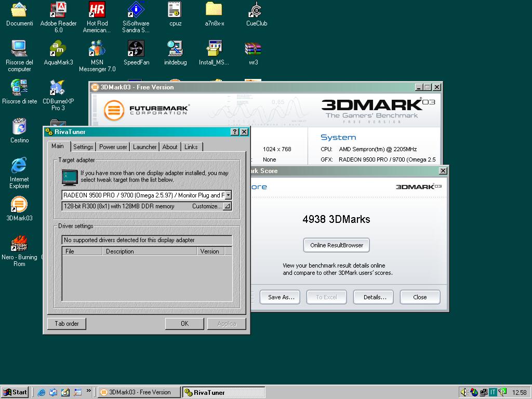The image size is (532, 399).
Task: Launch Internet Explorer from the quick launch bar
Action: [42, 392]
